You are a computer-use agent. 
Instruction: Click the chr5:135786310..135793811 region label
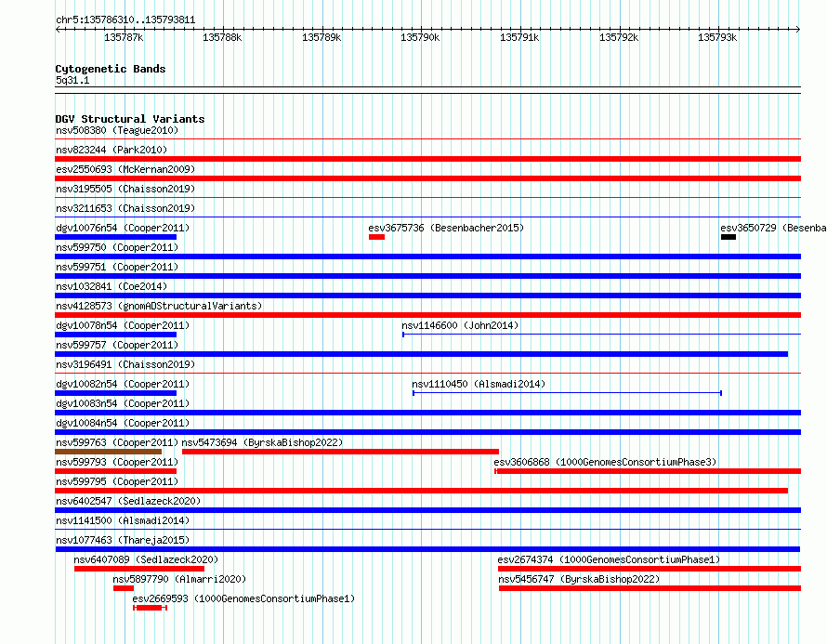click(x=125, y=20)
